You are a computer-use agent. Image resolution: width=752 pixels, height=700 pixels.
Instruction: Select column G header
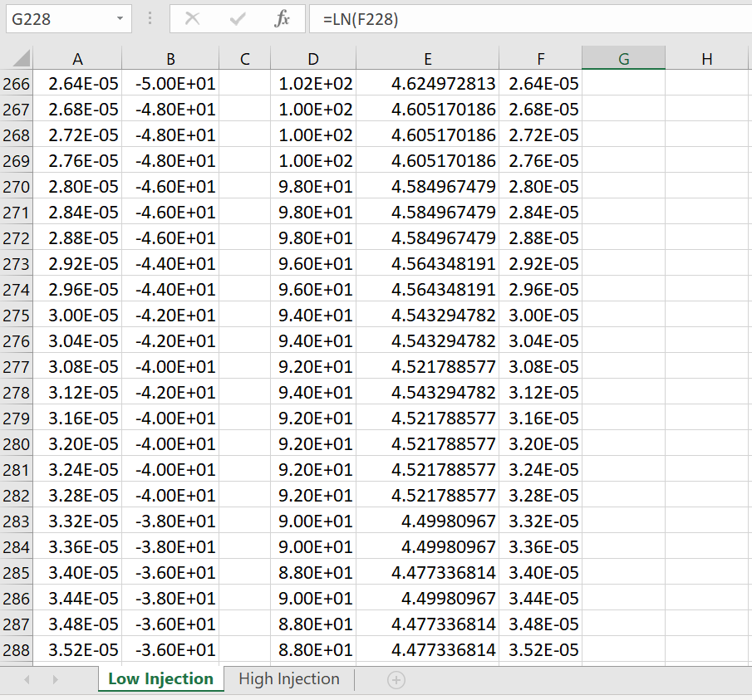[x=623, y=58]
